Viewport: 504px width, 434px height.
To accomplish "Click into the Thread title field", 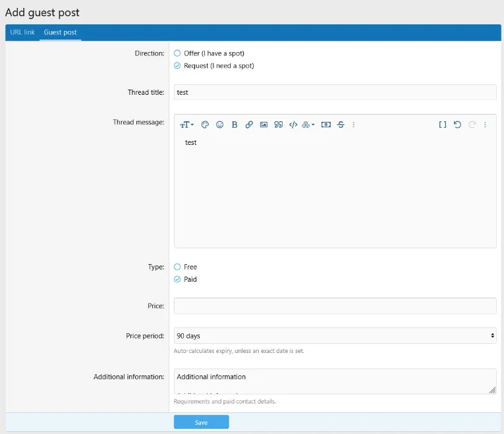I will point(335,92).
